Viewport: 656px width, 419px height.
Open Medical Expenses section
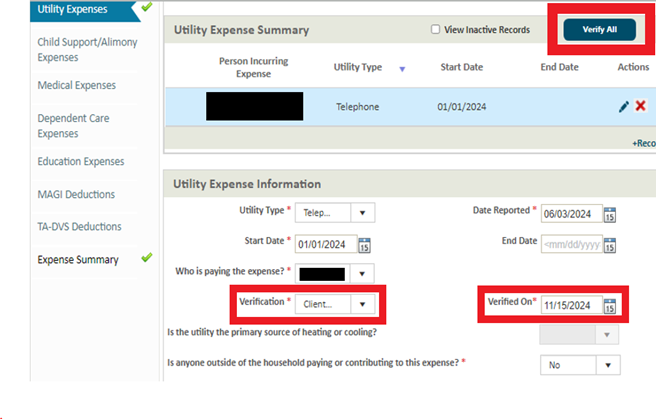pyautogui.click(x=77, y=85)
